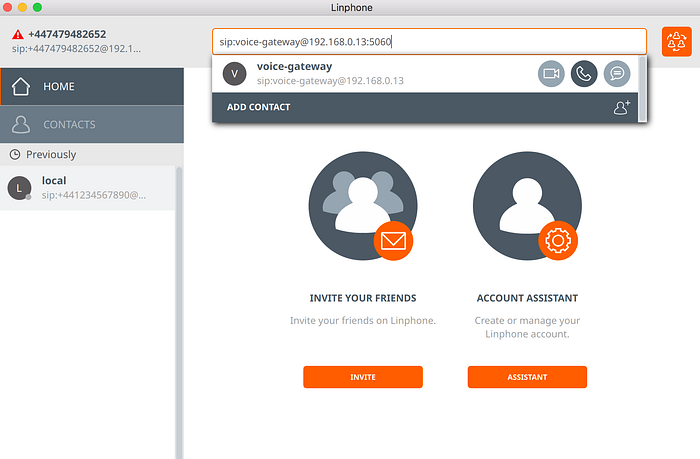Screen dimensions: 700x459
Task: Click the SIP address search field
Action: 429,42
